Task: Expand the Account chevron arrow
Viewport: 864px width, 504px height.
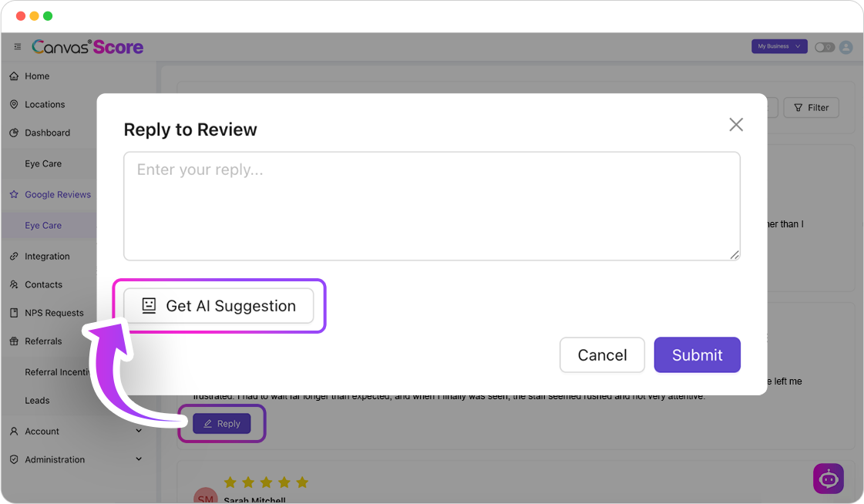Action: coord(139,431)
